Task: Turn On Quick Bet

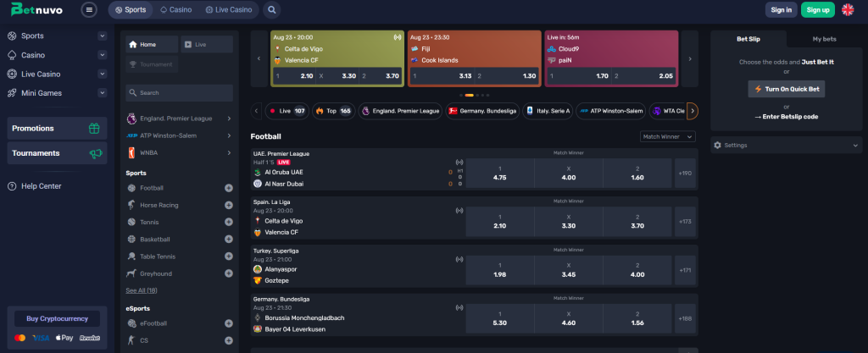Action: tap(786, 89)
